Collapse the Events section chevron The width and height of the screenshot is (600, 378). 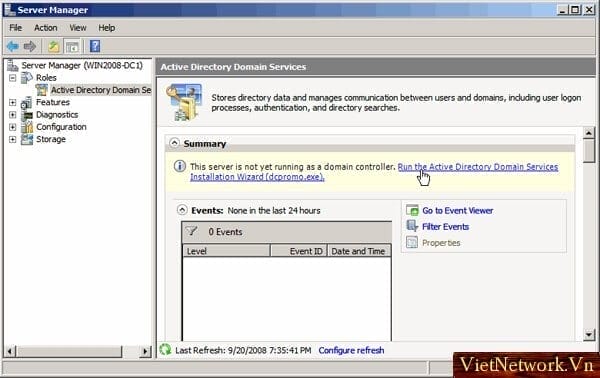point(182,210)
